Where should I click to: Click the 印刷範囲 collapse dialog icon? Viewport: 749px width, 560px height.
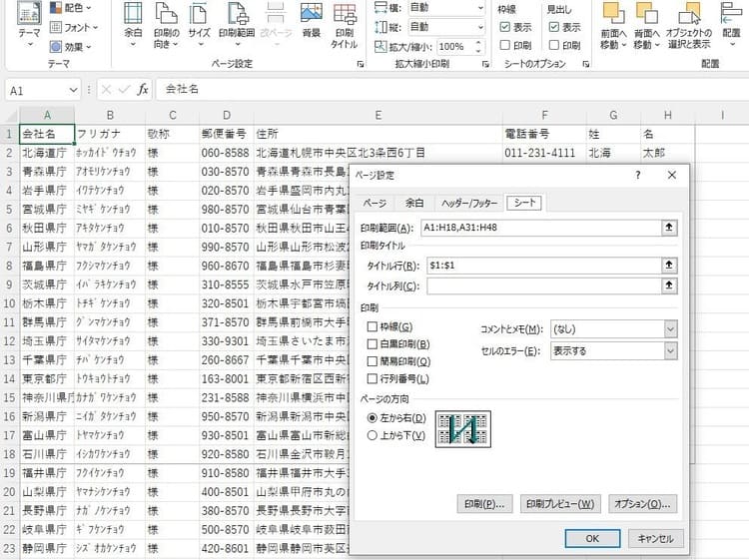[x=669, y=228]
